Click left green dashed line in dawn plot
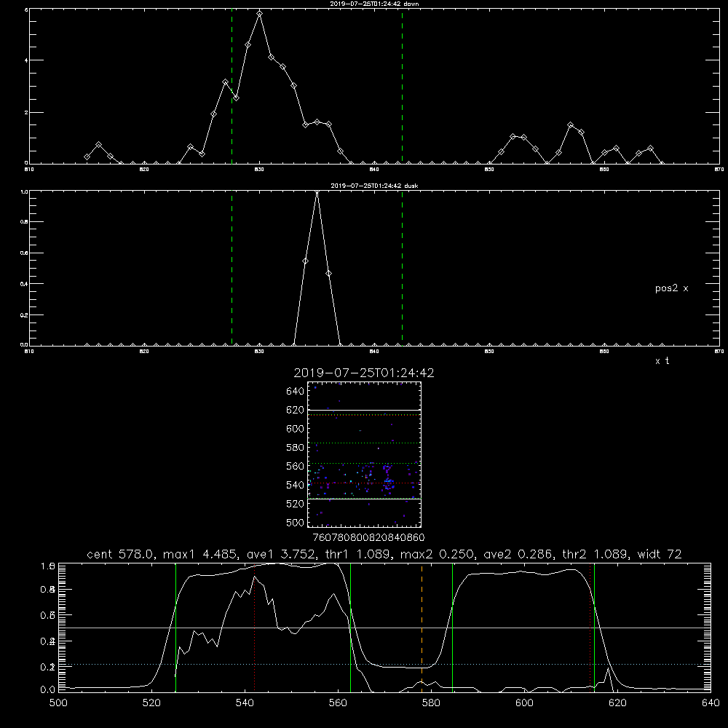728x728 pixels. click(232, 86)
